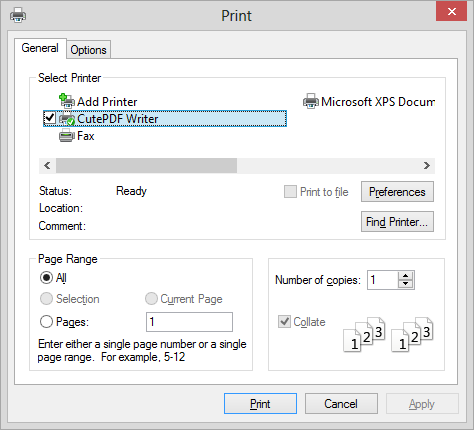Click printer list scrollbar right arrow
The width and height of the screenshot is (474, 430).
(427, 165)
